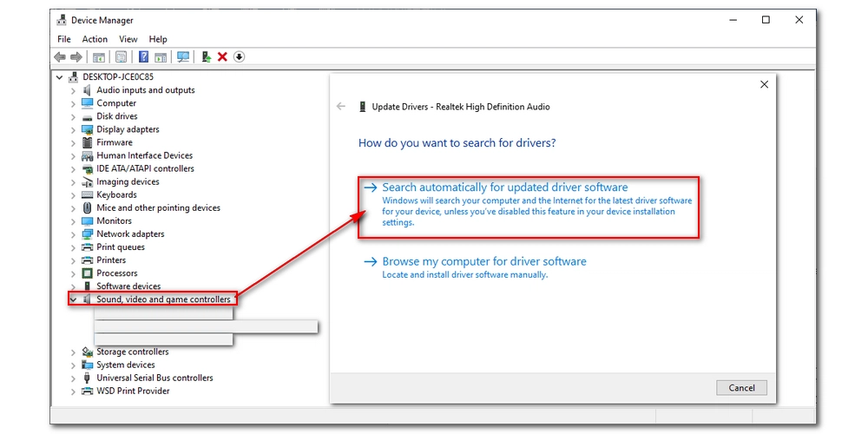Select the Monitors tree label
Image resolution: width=868 pixels, height=434 pixels.
click(114, 220)
